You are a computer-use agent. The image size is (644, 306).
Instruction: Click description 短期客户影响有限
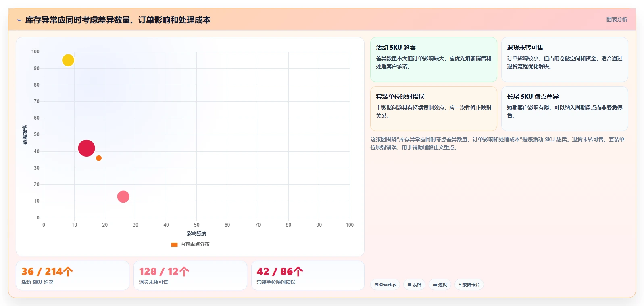pyautogui.click(x=565, y=112)
